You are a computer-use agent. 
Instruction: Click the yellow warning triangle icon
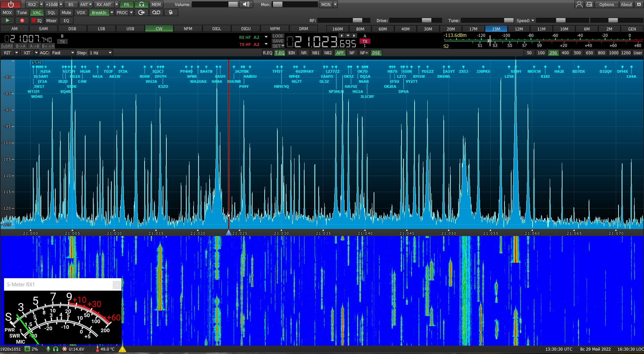click(122, 349)
